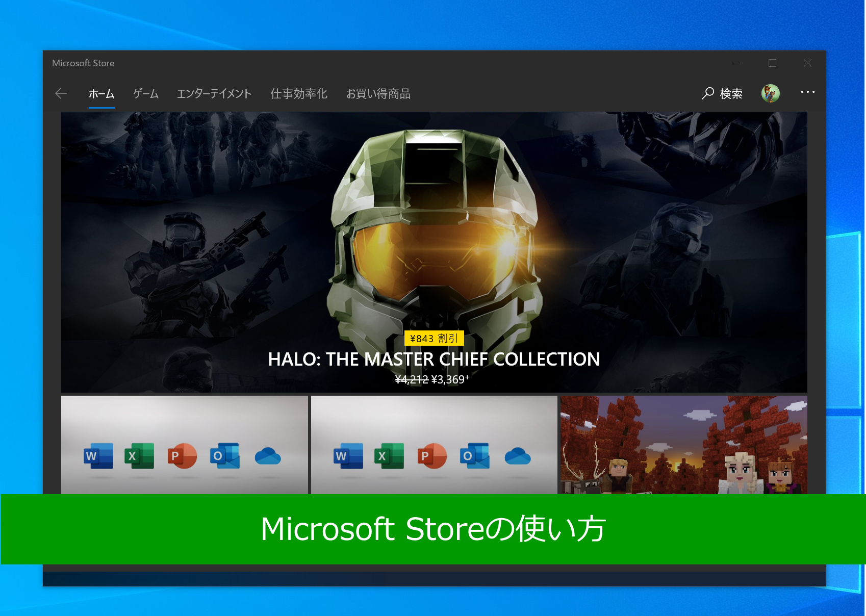Click PowerPoint icon in second Office tile
Viewport: 866px width, 616px height.
[x=432, y=456]
